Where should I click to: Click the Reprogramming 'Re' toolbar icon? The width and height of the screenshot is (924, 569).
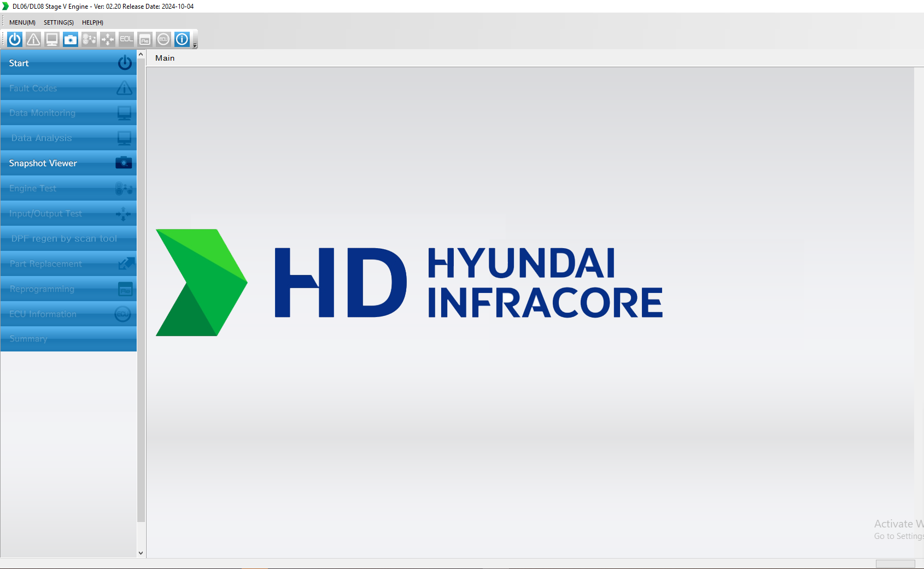click(x=145, y=39)
